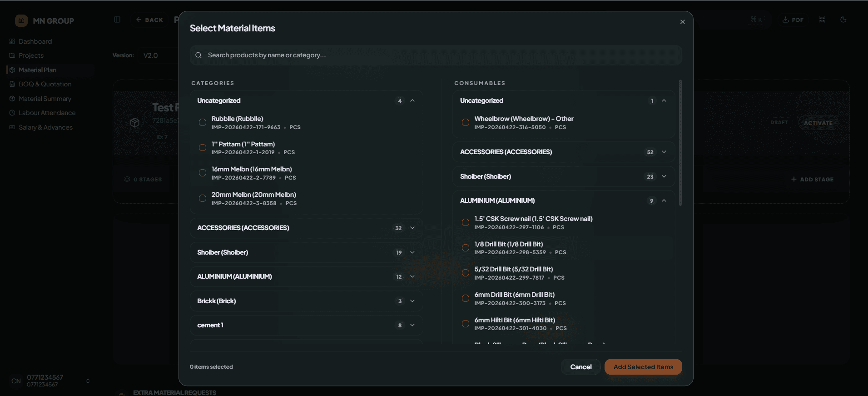868x396 pixels.
Task: Click package cube icon beside Test title
Action: point(135,122)
